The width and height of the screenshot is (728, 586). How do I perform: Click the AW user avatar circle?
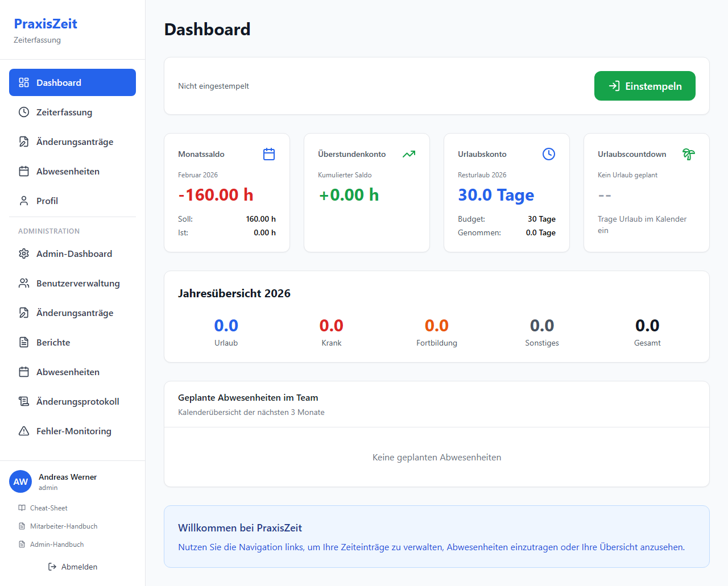coord(20,481)
